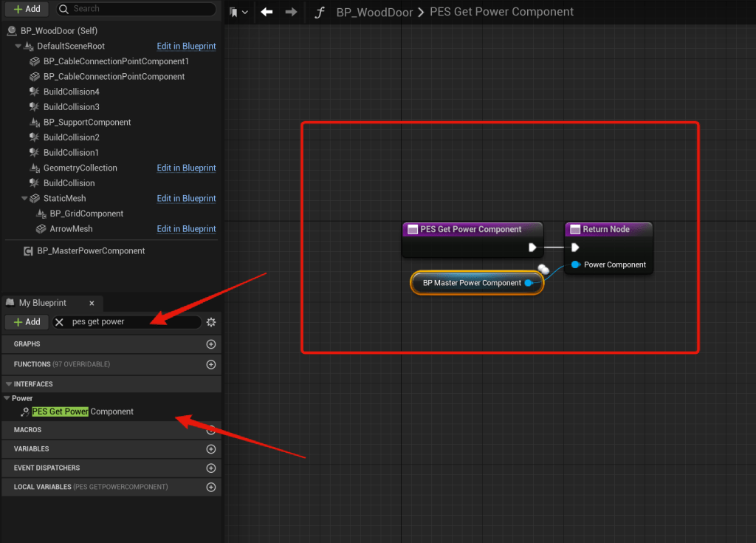The height and width of the screenshot is (543, 756).
Task: Collapse the Interfaces section
Action: click(x=8, y=384)
